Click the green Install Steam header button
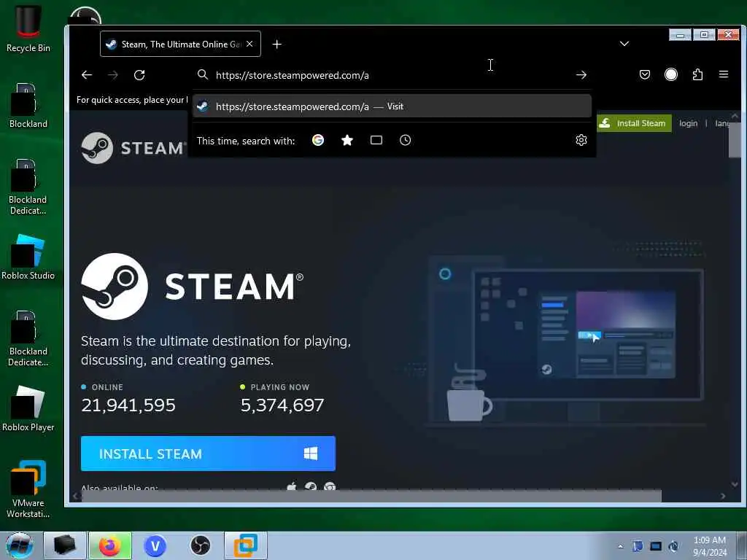The height and width of the screenshot is (560, 747). 634,123
